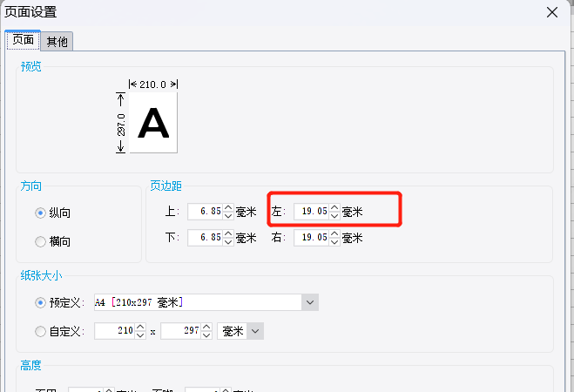Increase the 左 margin value
The width and height of the screenshot is (574, 392).
[x=334, y=207]
